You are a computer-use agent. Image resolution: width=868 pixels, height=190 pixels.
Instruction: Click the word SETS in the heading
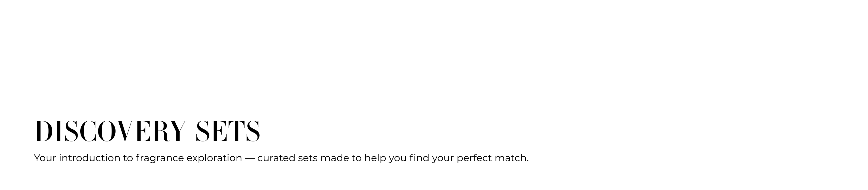[228, 131]
